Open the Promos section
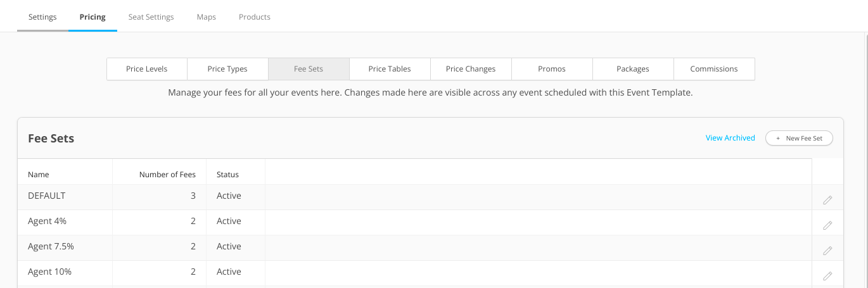The image size is (868, 288). pyautogui.click(x=552, y=69)
